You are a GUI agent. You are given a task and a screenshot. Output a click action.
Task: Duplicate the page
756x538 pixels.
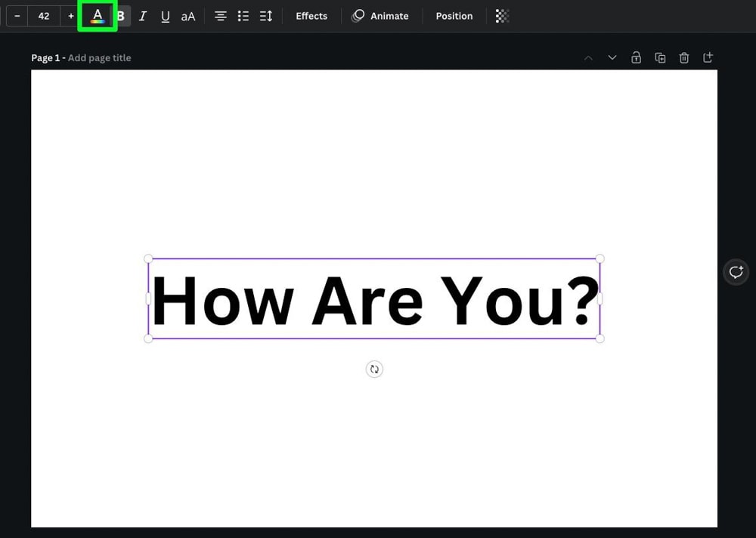(660, 58)
